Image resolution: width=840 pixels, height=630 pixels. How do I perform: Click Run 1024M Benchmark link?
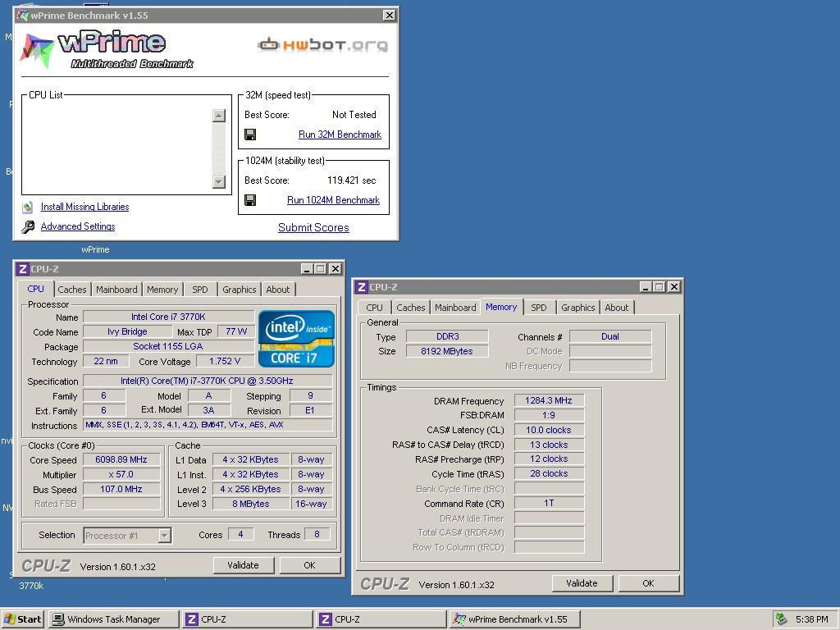333,200
